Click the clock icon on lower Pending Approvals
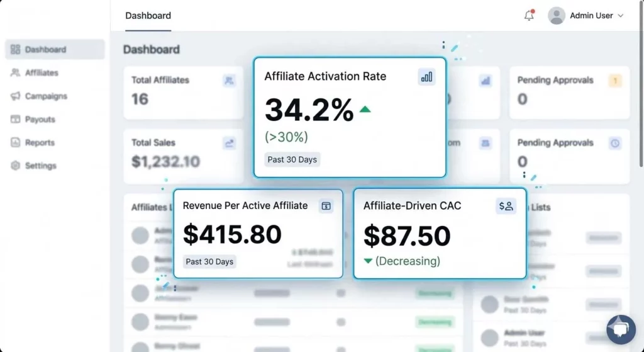Viewport: 644px width, 352px height. point(615,143)
